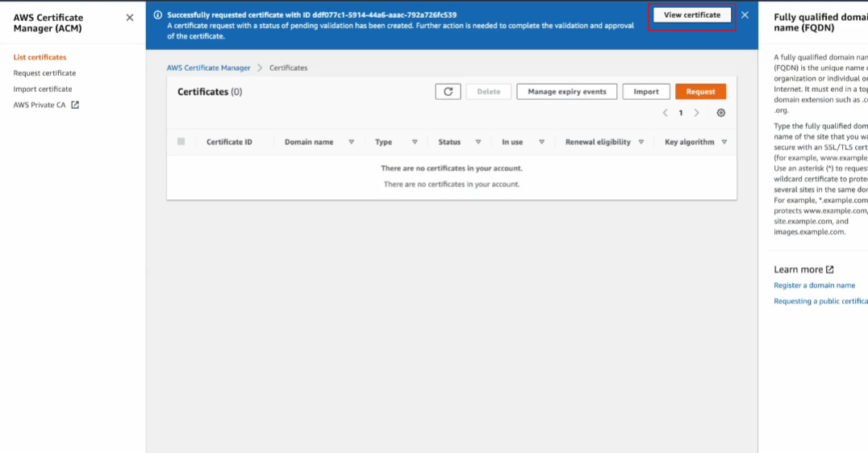The width and height of the screenshot is (868, 453).
Task: Sort by Renewal eligibility column arrow
Action: [641, 142]
